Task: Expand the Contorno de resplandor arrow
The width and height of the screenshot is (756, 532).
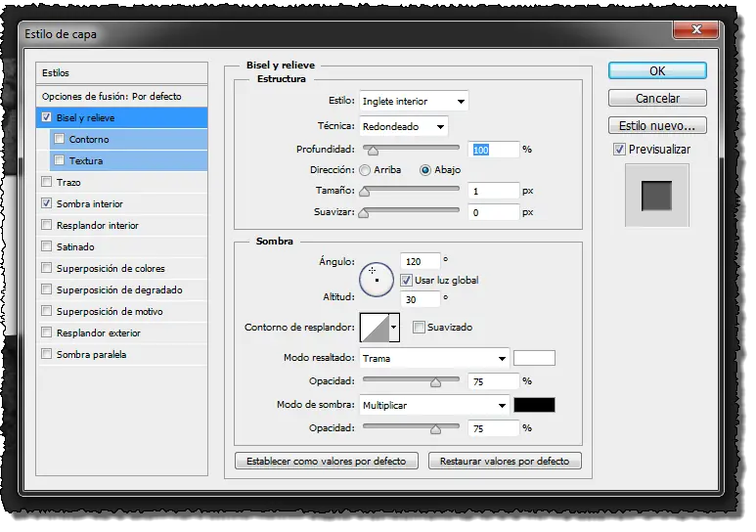Action: coord(394,327)
